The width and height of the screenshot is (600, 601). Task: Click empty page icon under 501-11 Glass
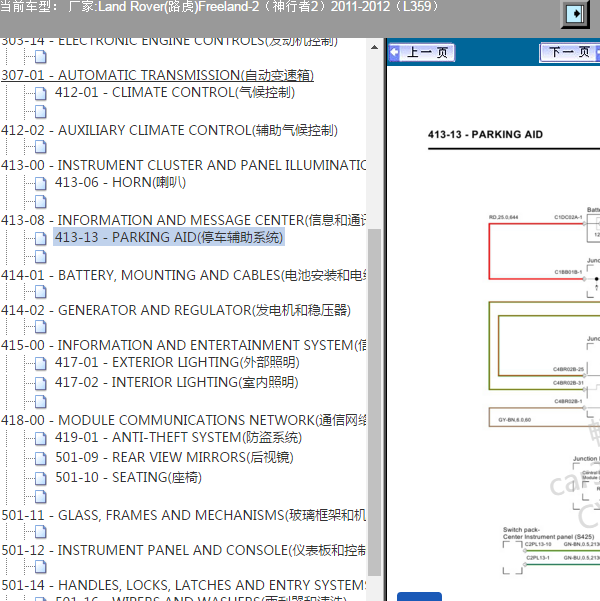click(41, 532)
